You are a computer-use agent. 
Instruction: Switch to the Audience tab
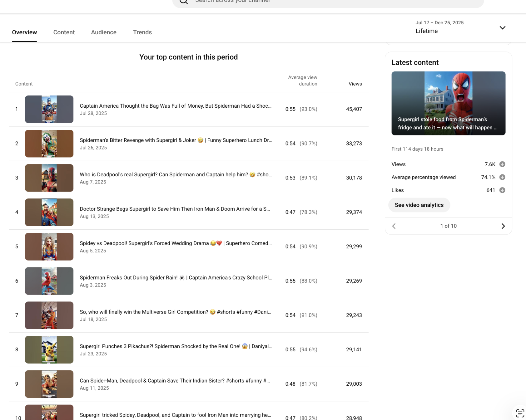pyautogui.click(x=104, y=32)
